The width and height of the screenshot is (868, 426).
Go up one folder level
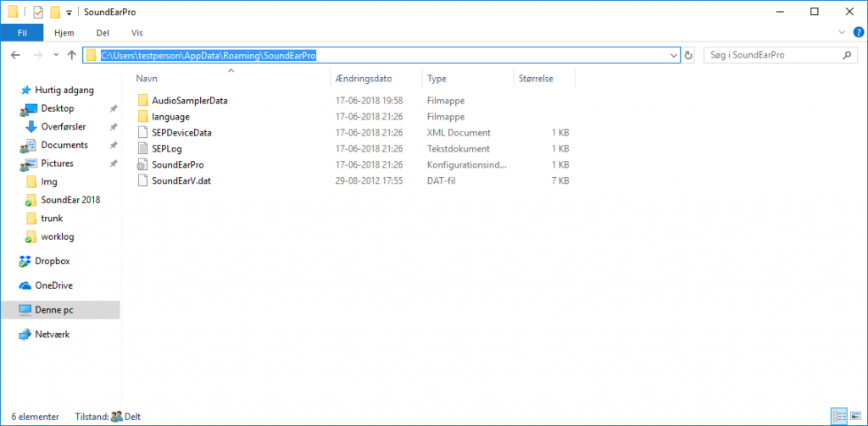[71, 55]
